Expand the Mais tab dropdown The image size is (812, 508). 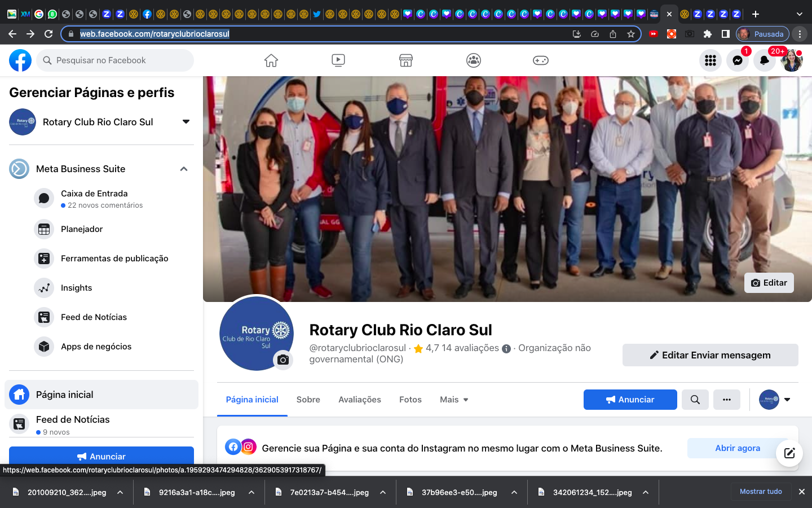453,400
